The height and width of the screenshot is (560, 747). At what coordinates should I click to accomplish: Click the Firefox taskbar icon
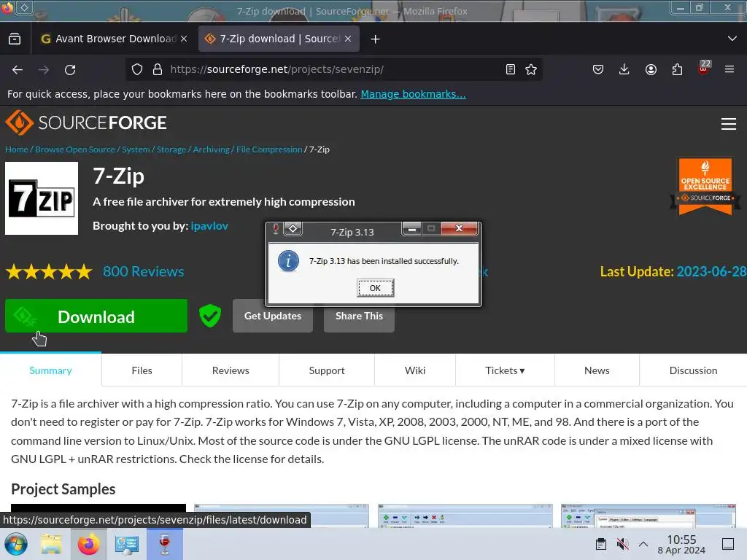[88, 544]
